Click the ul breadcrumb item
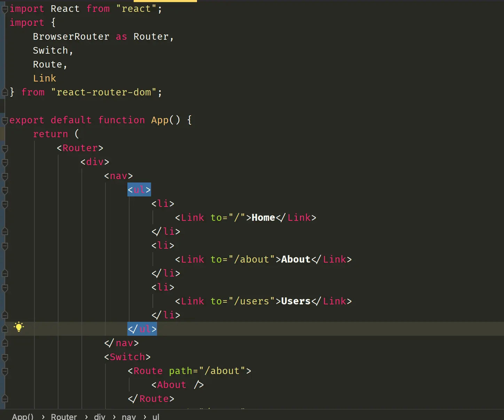This screenshot has height=420, width=504. click(x=156, y=417)
